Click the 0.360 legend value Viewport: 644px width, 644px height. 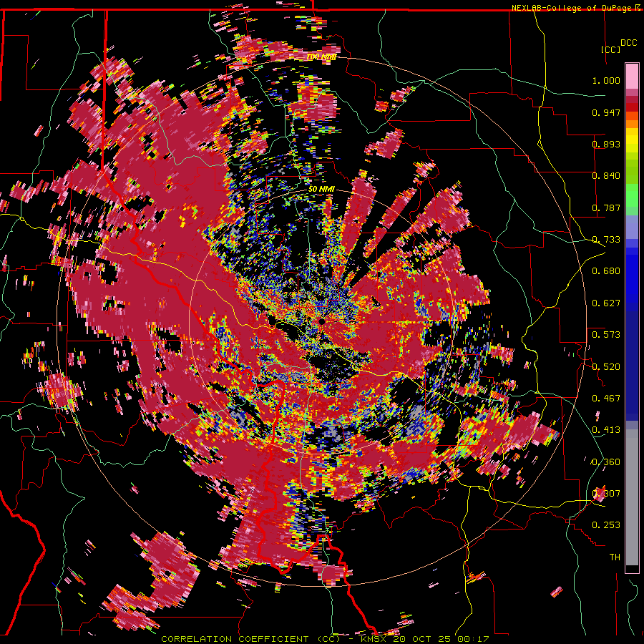pyautogui.click(x=606, y=462)
